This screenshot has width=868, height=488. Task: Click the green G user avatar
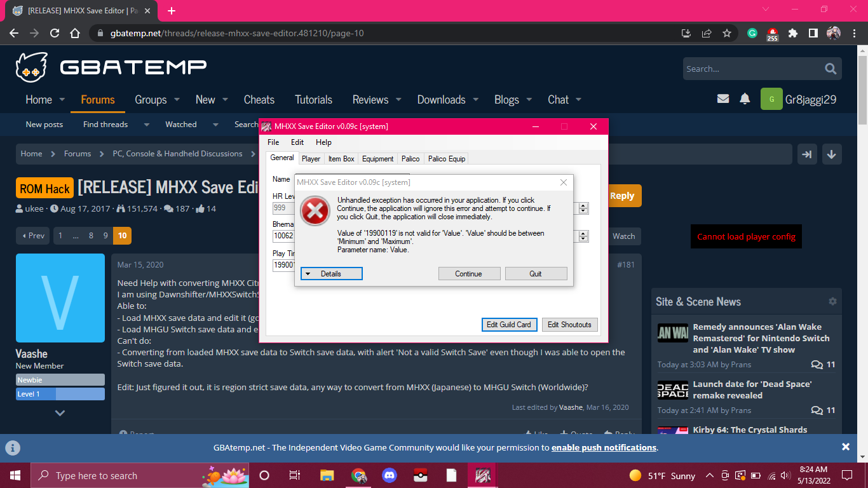pyautogui.click(x=771, y=99)
